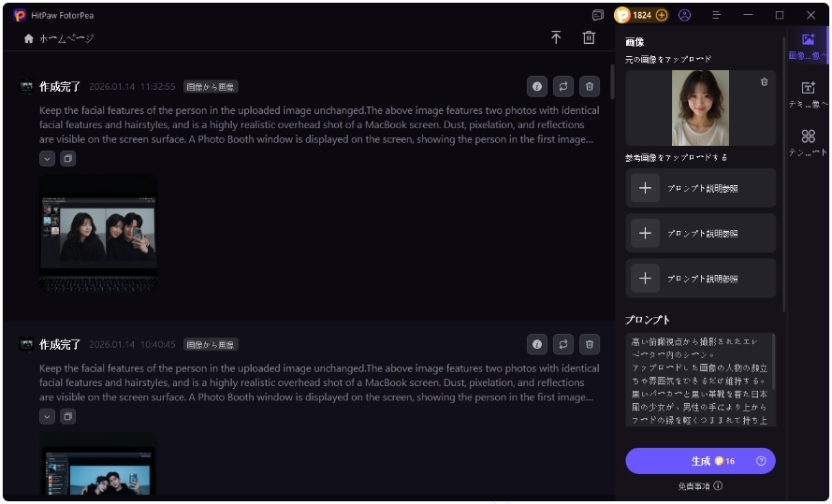Delete all records with header trash icon

pos(589,37)
